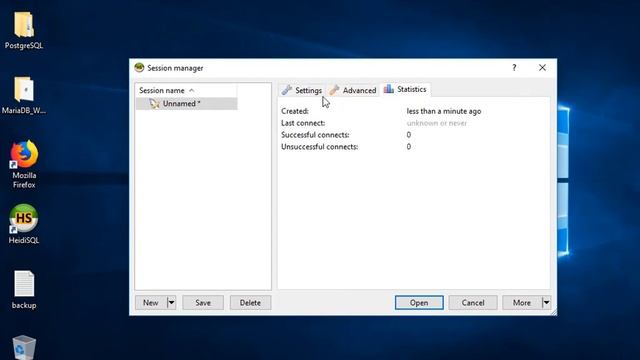Switch to the Settings tab
Viewport: 640px width, 360px height.
[302, 90]
